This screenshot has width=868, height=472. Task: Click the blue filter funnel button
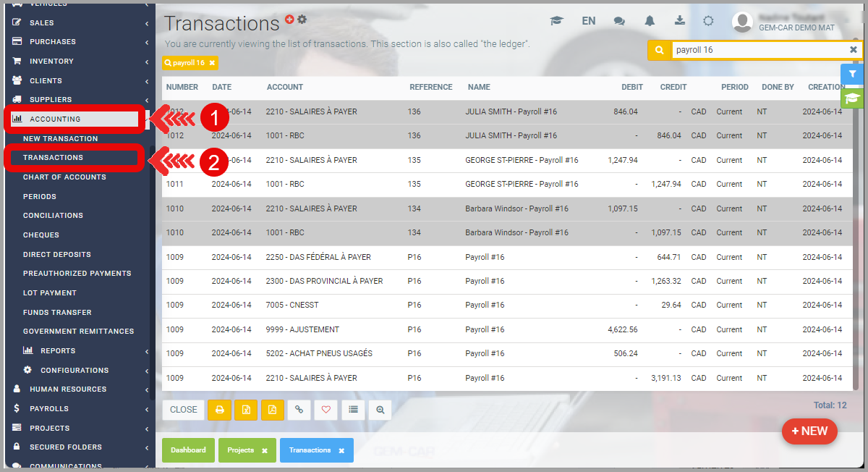click(852, 74)
